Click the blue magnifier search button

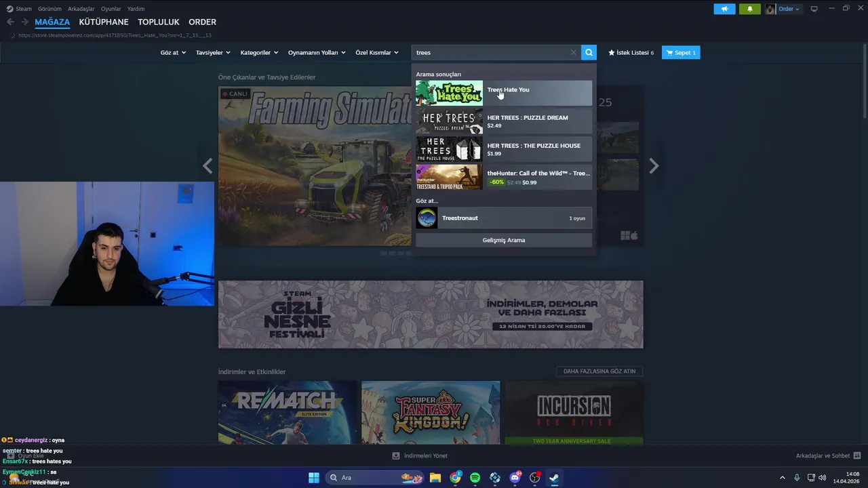click(589, 52)
